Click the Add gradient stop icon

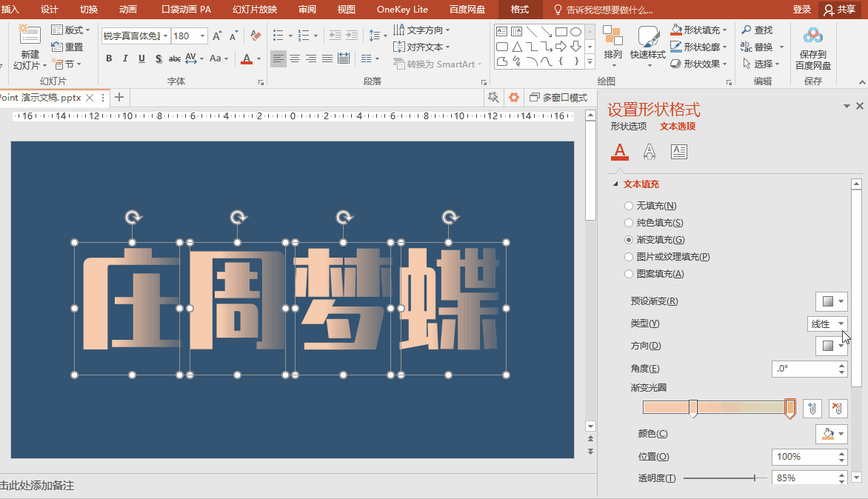click(x=812, y=408)
